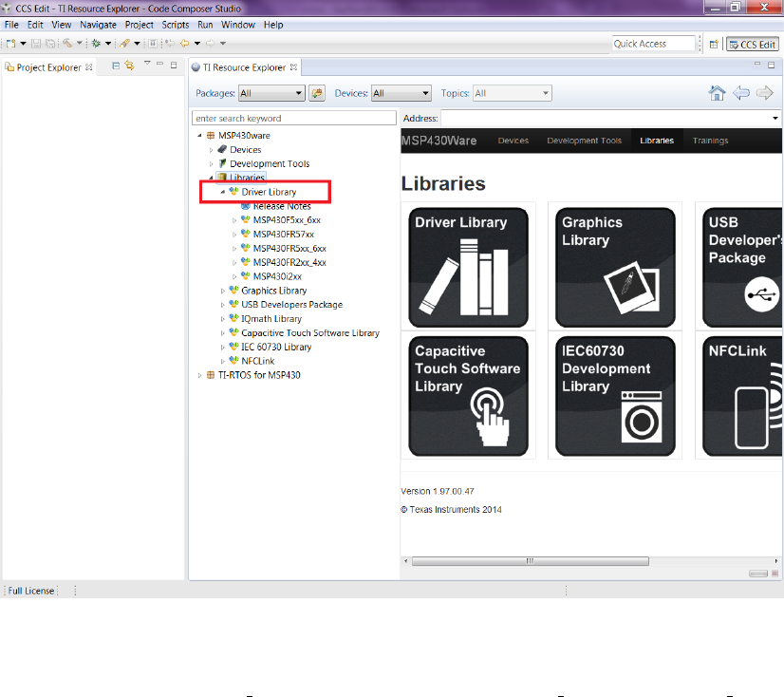Click the blue Back arrow in Resource Explorer
The height and width of the screenshot is (697, 784).
tap(741, 92)
